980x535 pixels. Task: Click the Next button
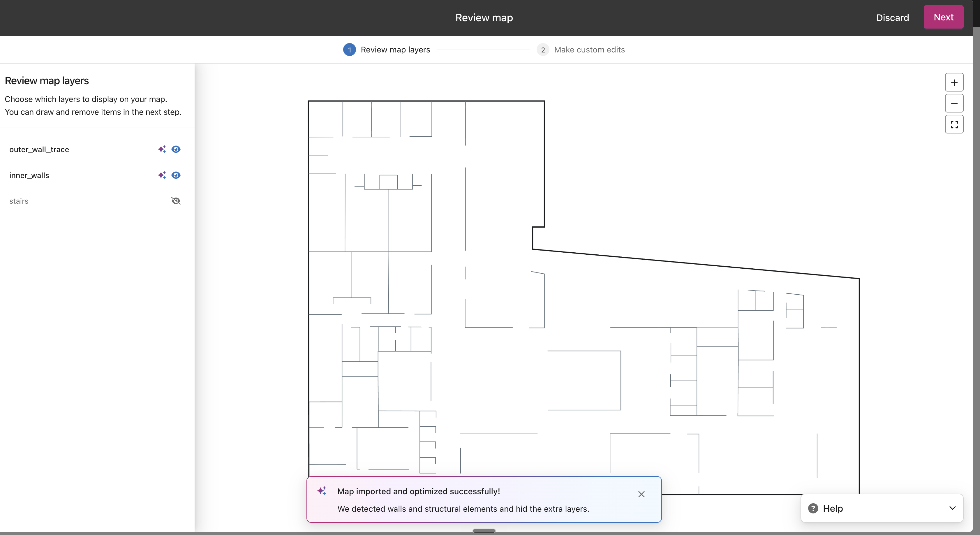pyautogui.click(x=944, y=17)
